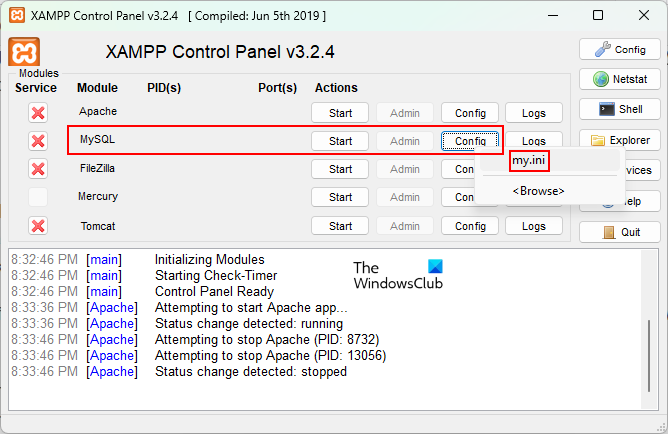Click the Services button behind the menu

point(642,170)
